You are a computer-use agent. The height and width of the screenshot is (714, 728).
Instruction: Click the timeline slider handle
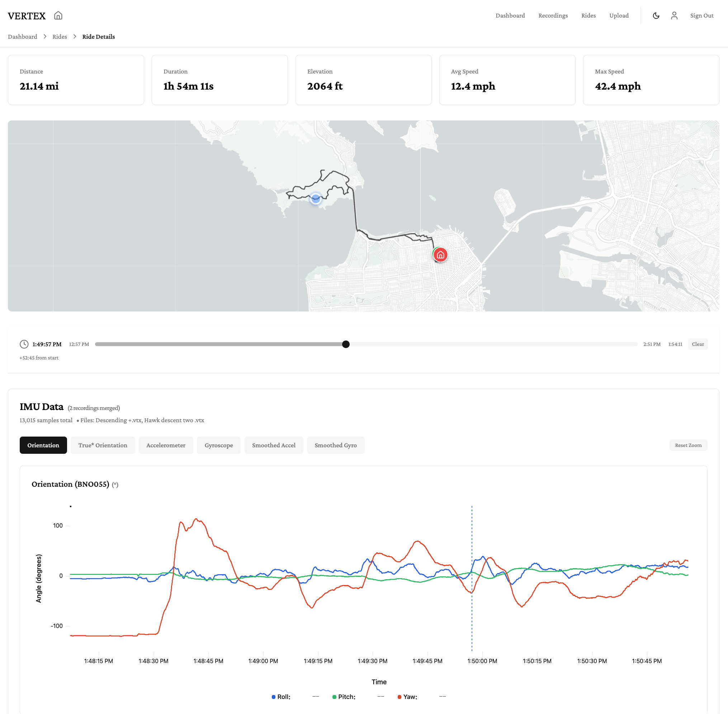pos(346,344)
